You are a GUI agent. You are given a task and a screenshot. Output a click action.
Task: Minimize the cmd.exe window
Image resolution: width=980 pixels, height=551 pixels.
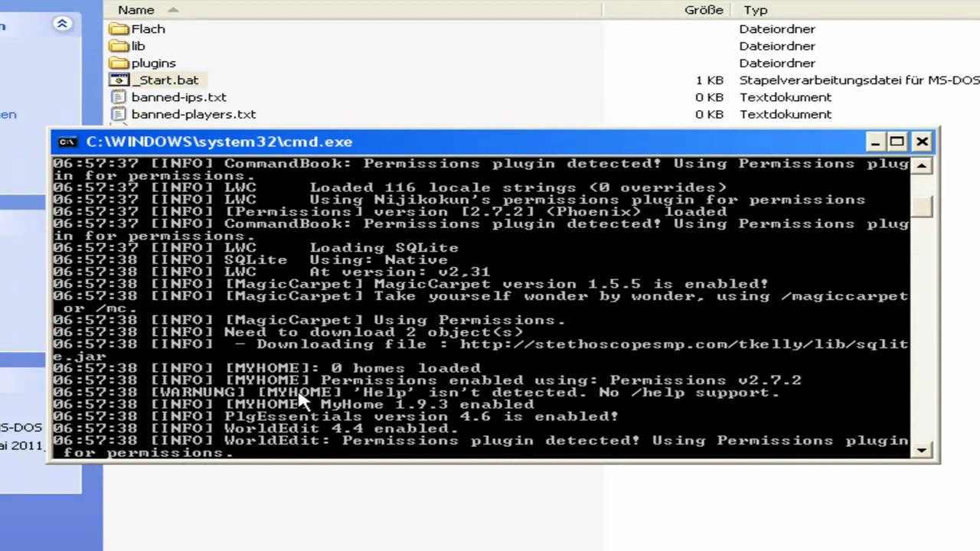click(876, 142)
